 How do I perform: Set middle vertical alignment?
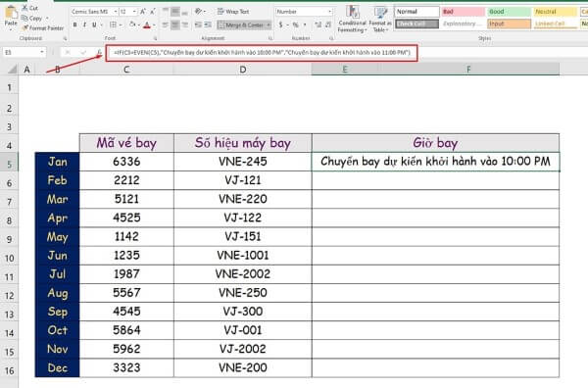click(x=175, y=12)
